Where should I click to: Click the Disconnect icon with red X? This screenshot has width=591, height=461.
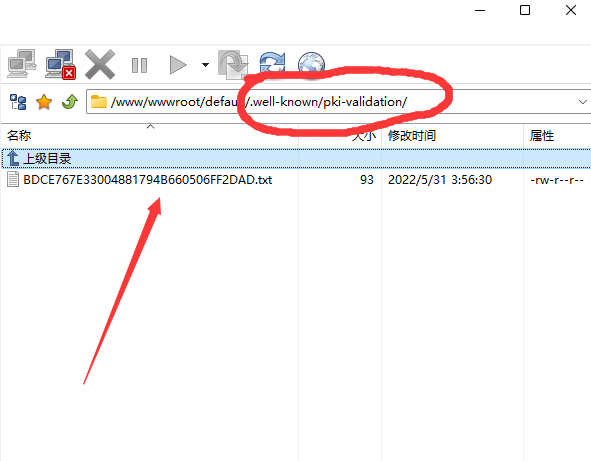[x=60, y=64]
